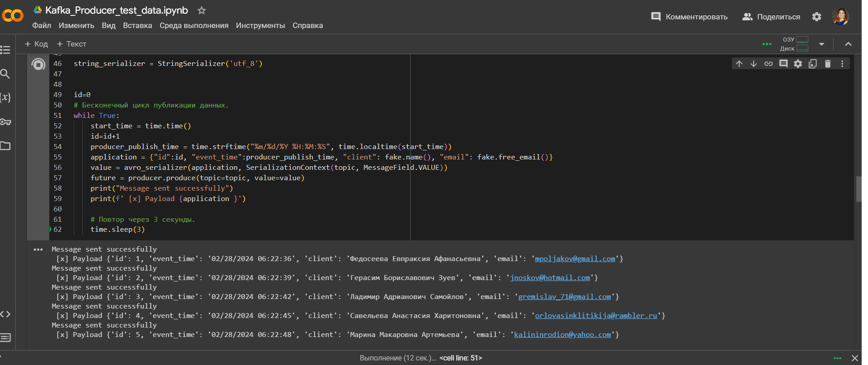868x365 pixels.
Task: Open output cell options ellipsis
Action: (x=38, y=249)
